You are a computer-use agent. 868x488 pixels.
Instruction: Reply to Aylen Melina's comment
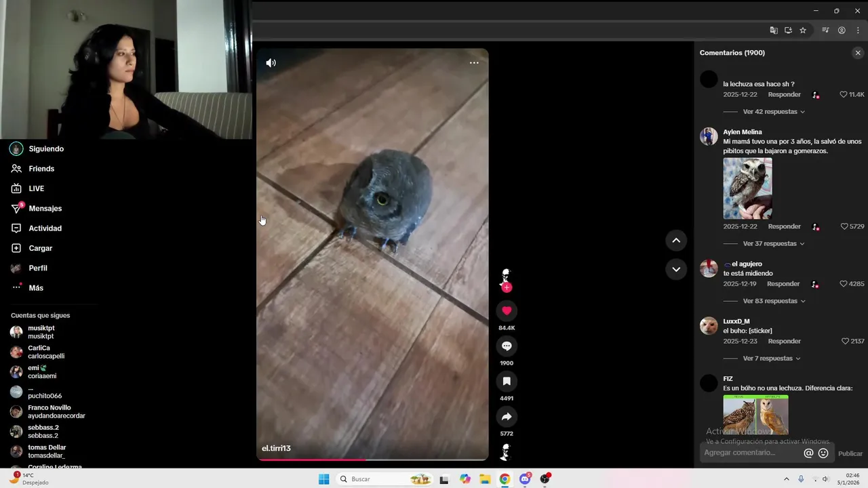coord(784,226)
